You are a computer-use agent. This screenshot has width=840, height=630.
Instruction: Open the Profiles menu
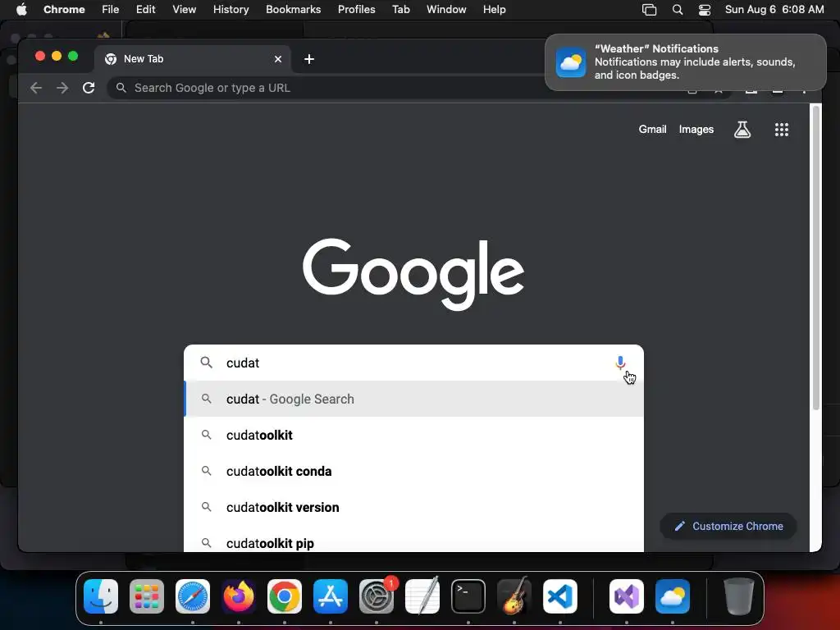[x=356, y=10]
